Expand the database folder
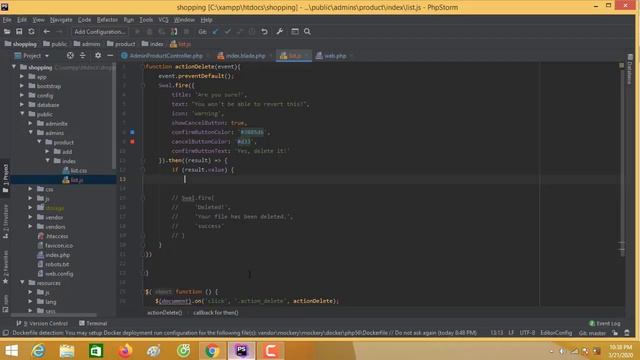The height and width of the screenshot is (360, 640). (x=22, y=104)
